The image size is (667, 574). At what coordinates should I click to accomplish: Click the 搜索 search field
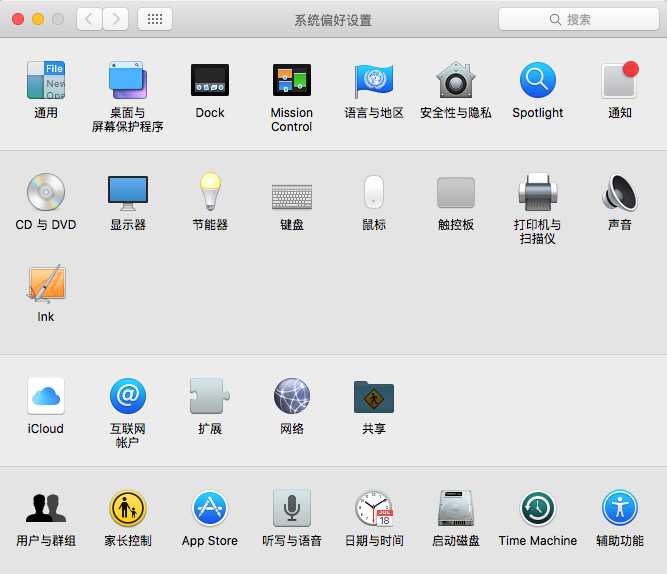[x=579, y=19]
